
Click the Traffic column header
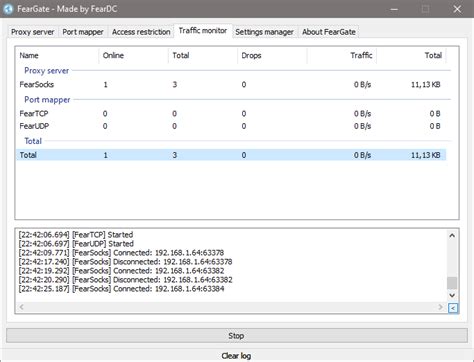coord(342,55)
